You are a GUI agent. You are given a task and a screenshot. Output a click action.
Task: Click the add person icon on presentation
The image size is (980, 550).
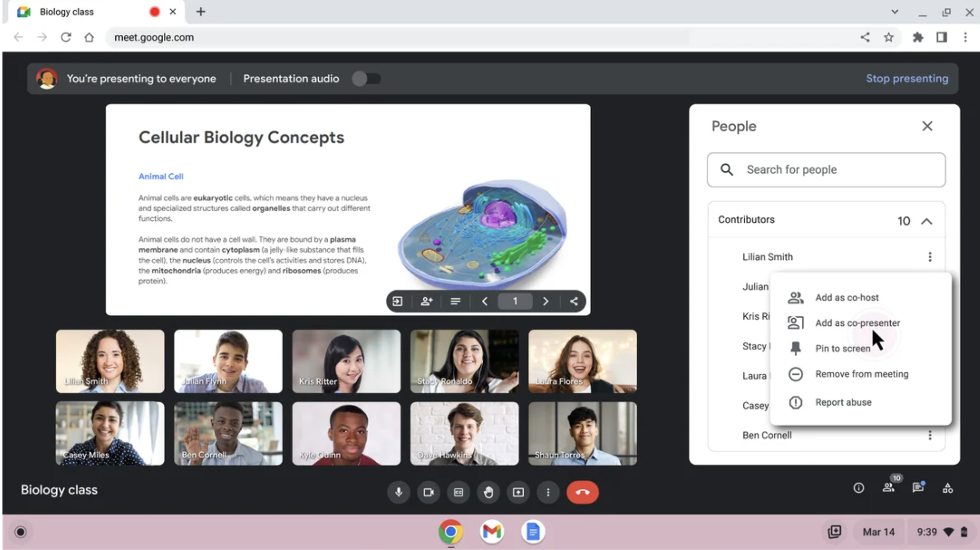pos(426,301)
